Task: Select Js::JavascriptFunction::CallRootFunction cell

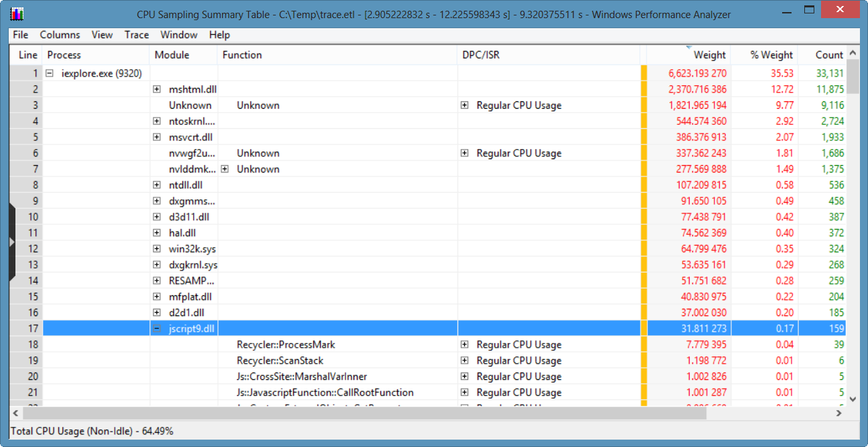Action: 325,393
